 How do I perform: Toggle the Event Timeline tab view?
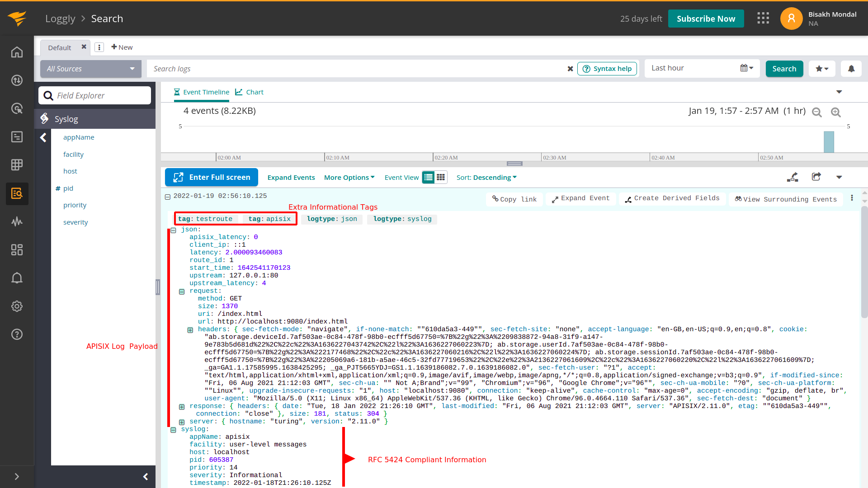point(201,92)
